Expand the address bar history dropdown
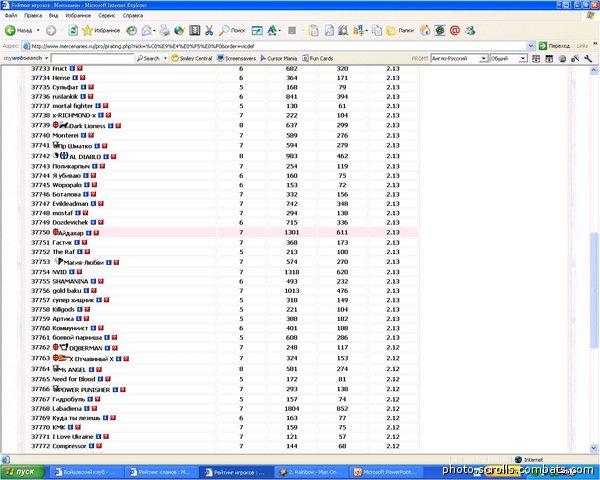 coord(531,46)
